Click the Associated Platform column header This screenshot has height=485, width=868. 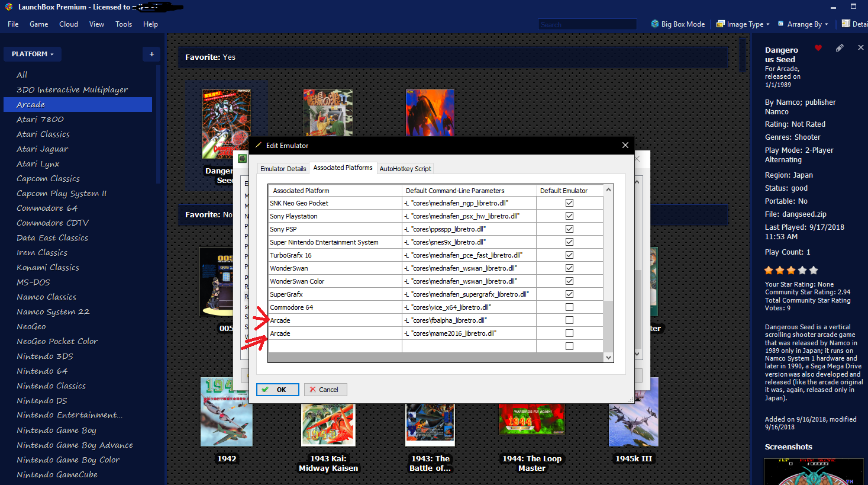tap(335, 191)
